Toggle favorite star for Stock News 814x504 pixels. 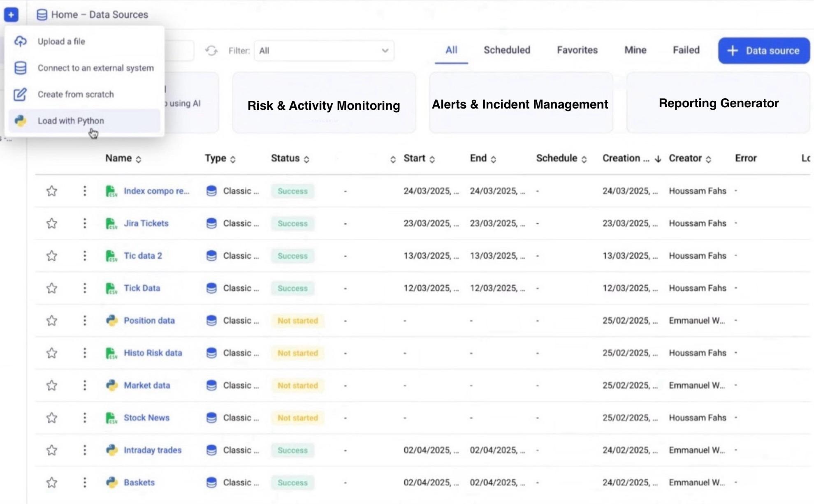51,418
